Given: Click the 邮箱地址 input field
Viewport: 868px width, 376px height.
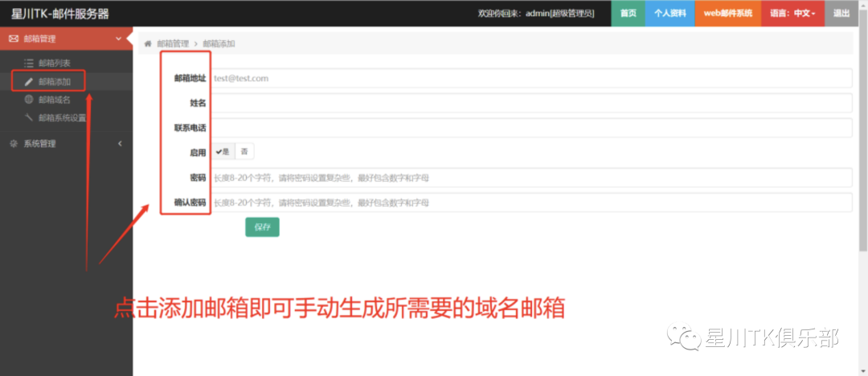Looking at the screenshot, I should coord(531,78).
